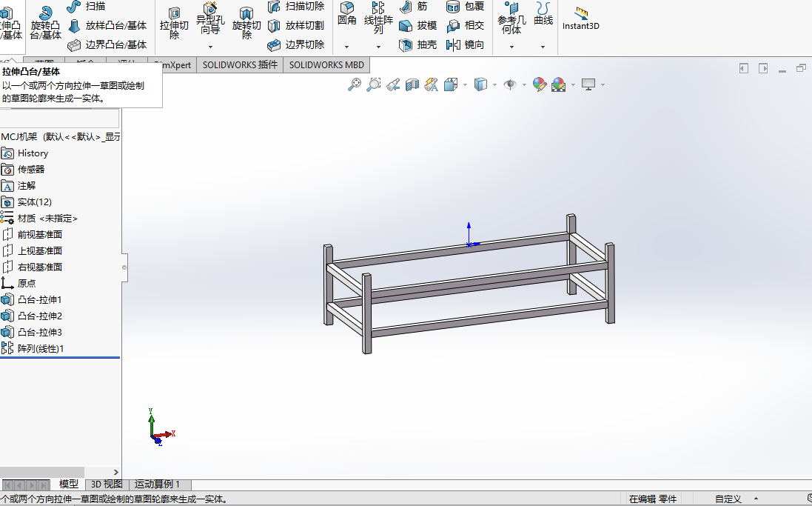The image size is (812, 506).
Task: Click the zoom to area icon
Action: [x=373, y=84]
